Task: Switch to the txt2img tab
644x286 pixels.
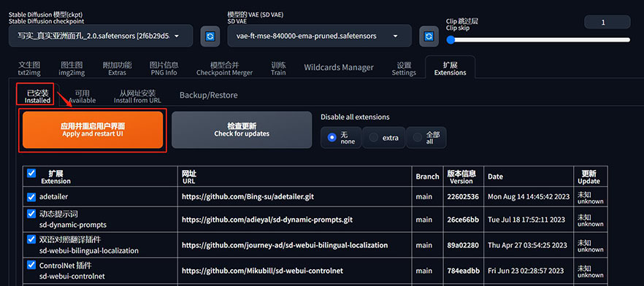Action: tap(29, 69)
